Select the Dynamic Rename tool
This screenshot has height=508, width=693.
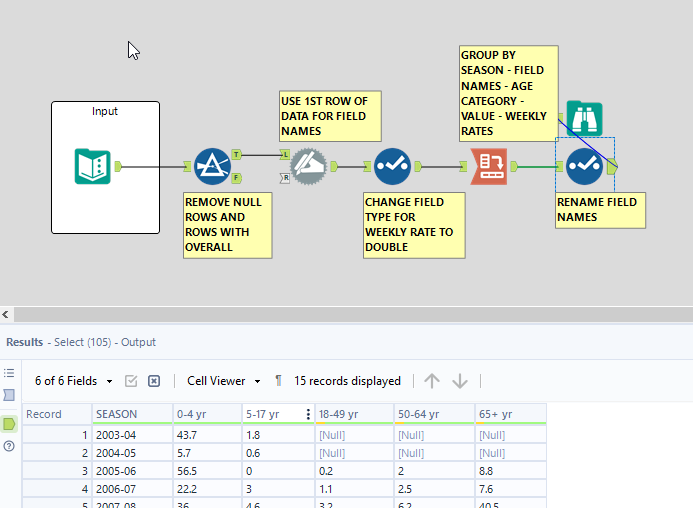click(x=308, y=166)
